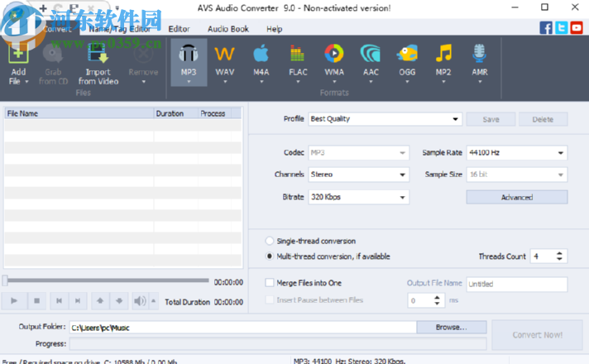The width and height of the screenshot is (589, 364).
Task: Click Grab from CD icon
Action: 53,54
